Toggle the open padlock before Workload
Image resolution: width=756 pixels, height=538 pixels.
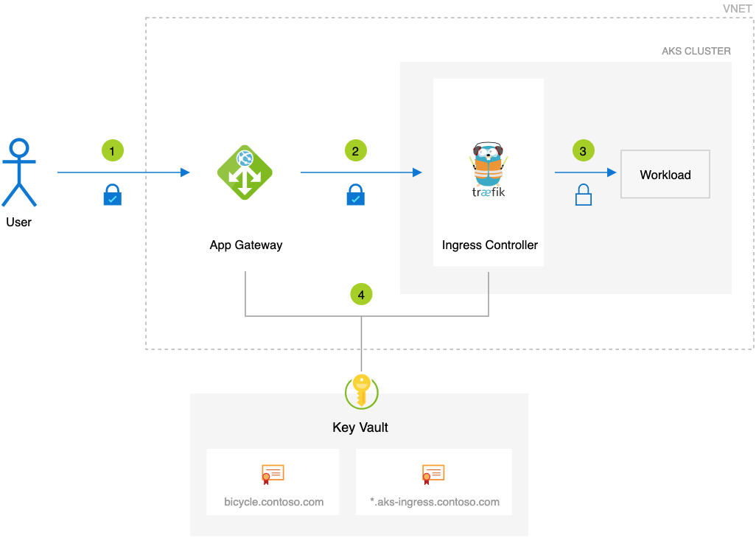pyautogui.click(x=583, y=195)
